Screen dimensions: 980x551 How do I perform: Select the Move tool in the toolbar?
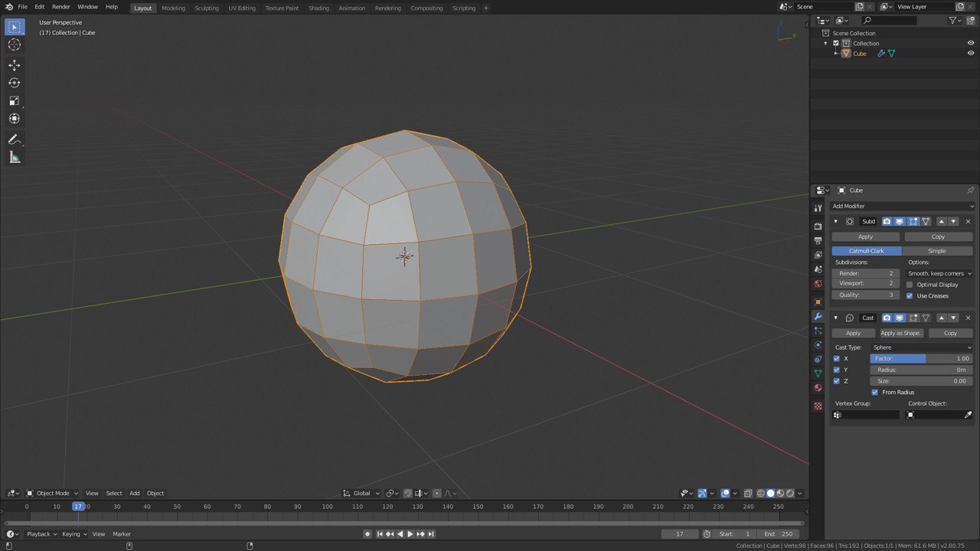tap(14, 65)
